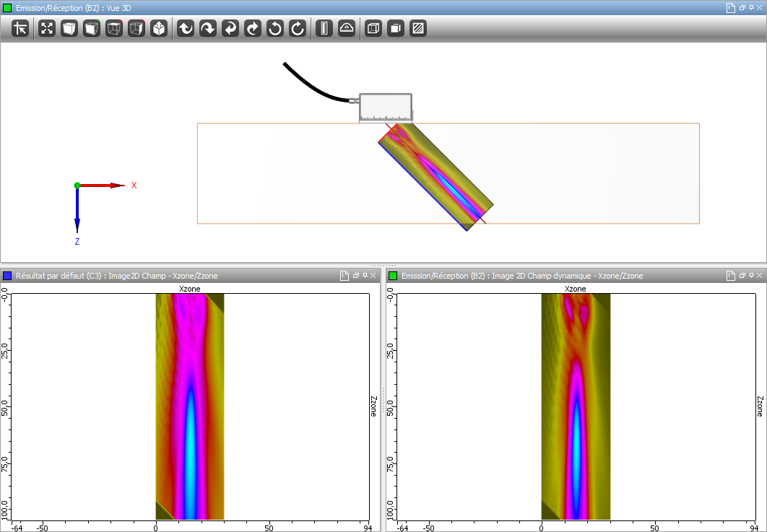Toggle wireframe cube display mode
Viewport: 767px width, 532px height.
[373, 29]
